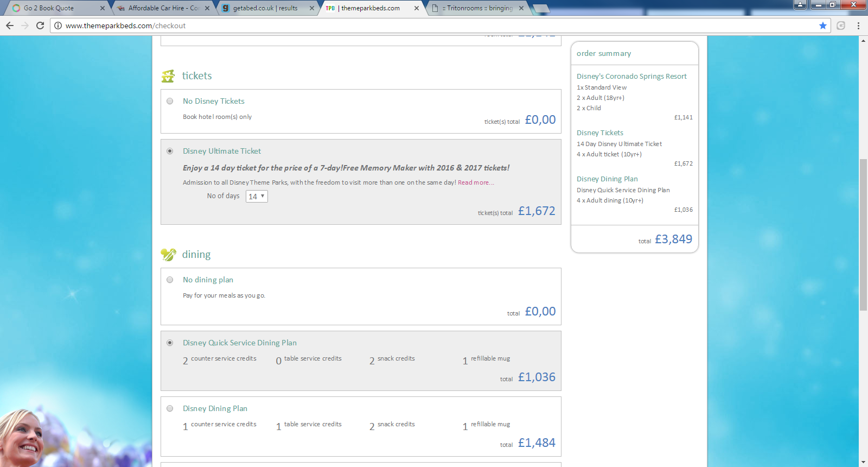The image size is (868, 467).
Task: Close the Affordable Car Hire tab
Action: pyautogui.click(x=207, y=8)
